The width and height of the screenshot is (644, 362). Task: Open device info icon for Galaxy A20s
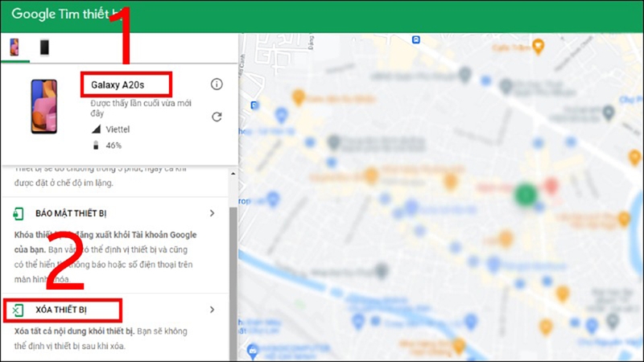(x=217, y=84)
